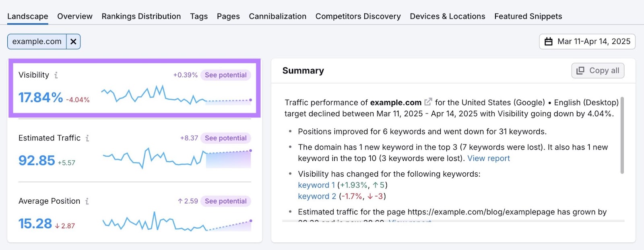The width and height of the screenshot is (644, 250).
Task: Click the Summary heading
Action: pos(303,71)
